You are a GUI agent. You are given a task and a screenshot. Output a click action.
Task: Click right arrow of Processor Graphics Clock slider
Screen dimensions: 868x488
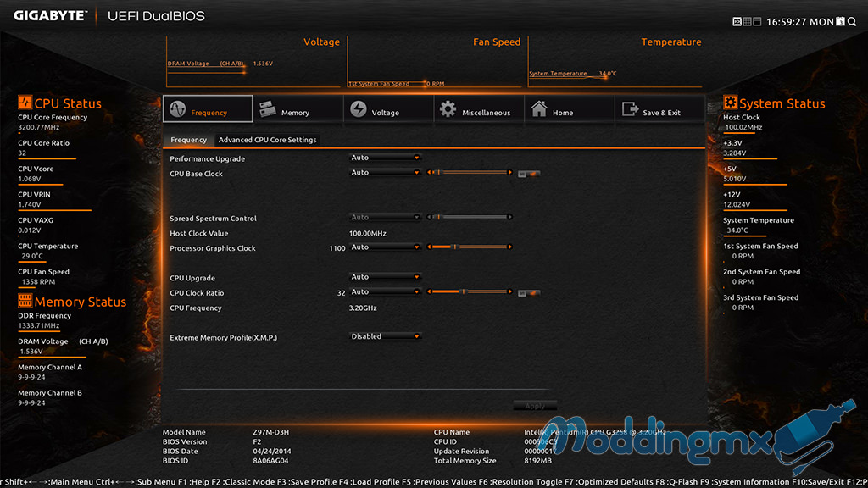click(509, 247)
